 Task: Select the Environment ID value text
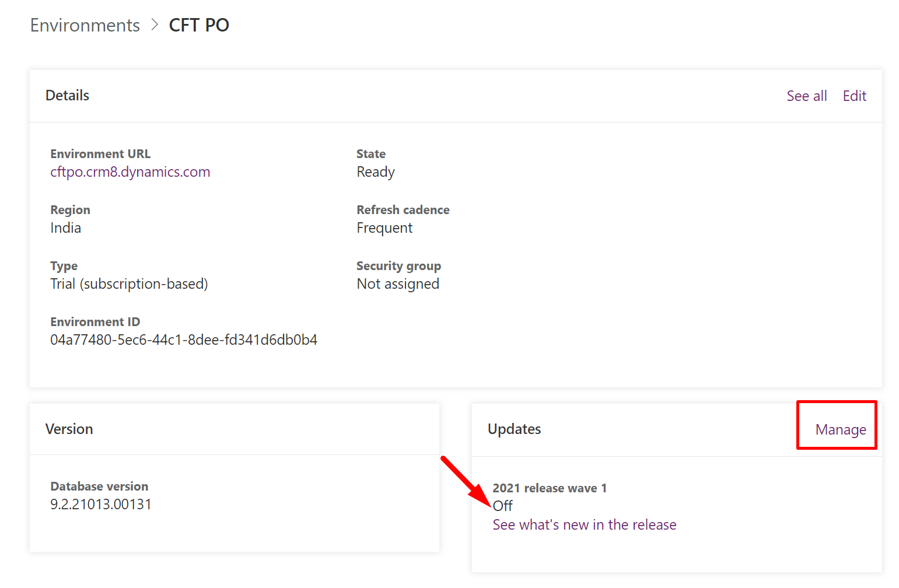pos(184,340)
